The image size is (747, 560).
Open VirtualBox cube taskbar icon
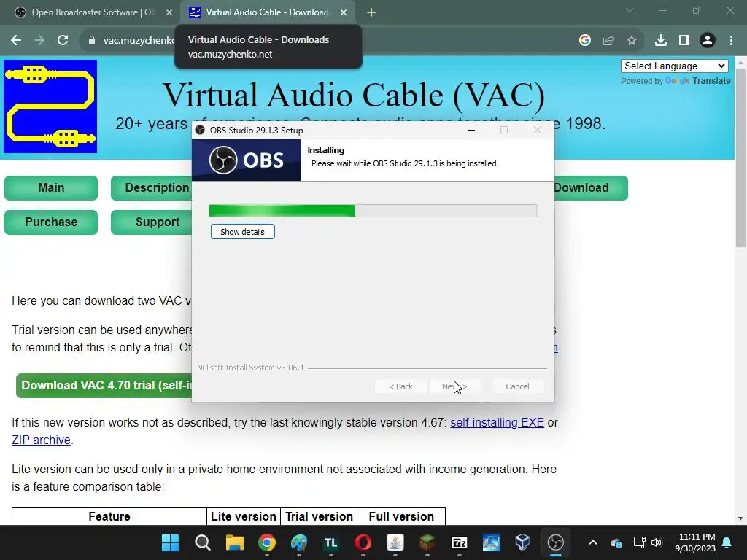click(x=522, y=542)
